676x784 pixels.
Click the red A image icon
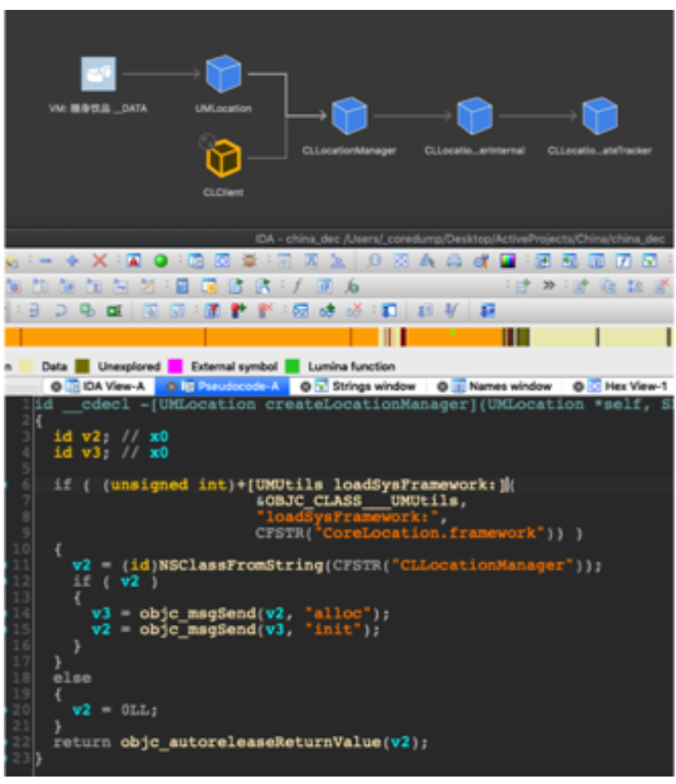click(x=134, y=261)
